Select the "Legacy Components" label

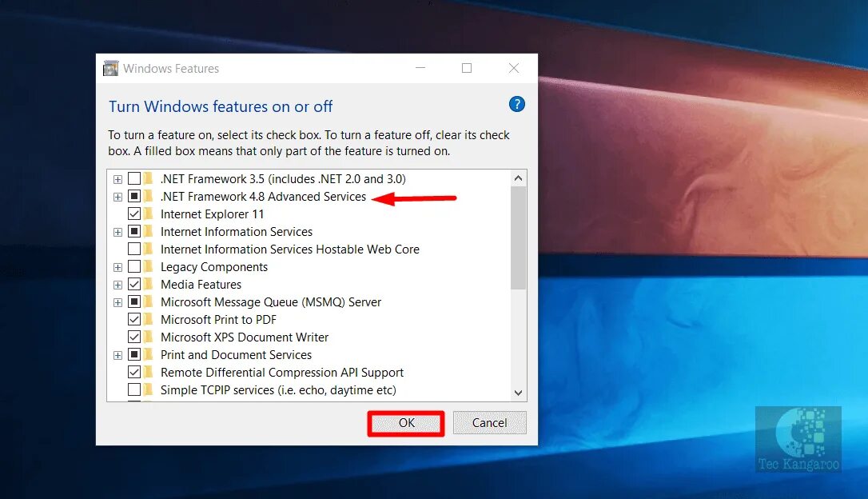(213, 267)
